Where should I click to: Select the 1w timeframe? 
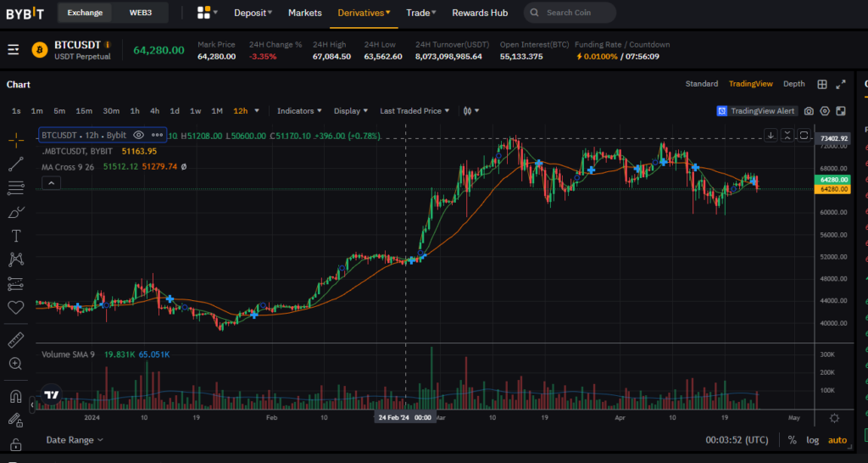[x=196, y=111]
